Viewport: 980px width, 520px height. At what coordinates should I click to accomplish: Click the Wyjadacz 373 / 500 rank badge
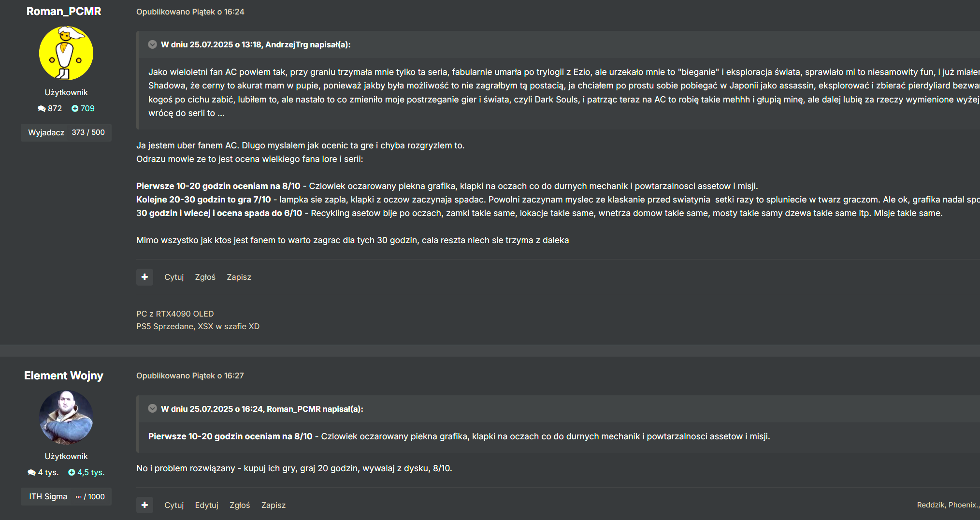tap(66, 132)
